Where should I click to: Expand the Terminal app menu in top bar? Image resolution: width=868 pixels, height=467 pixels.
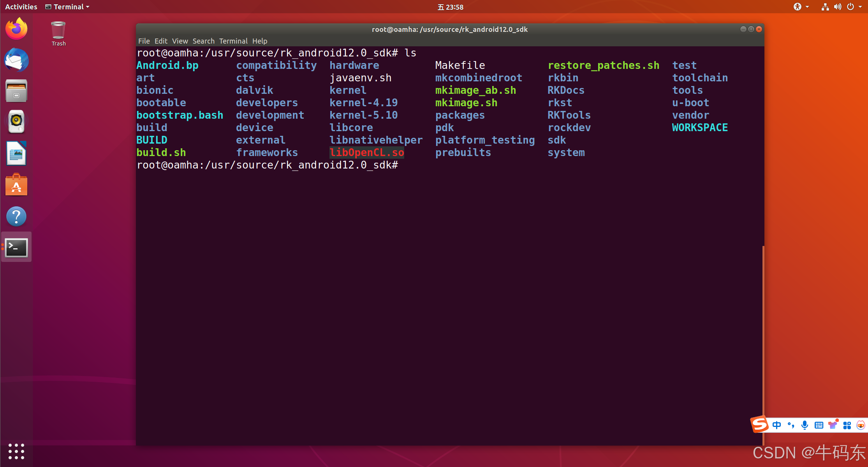pyautogui.click(x=68, y=7)
